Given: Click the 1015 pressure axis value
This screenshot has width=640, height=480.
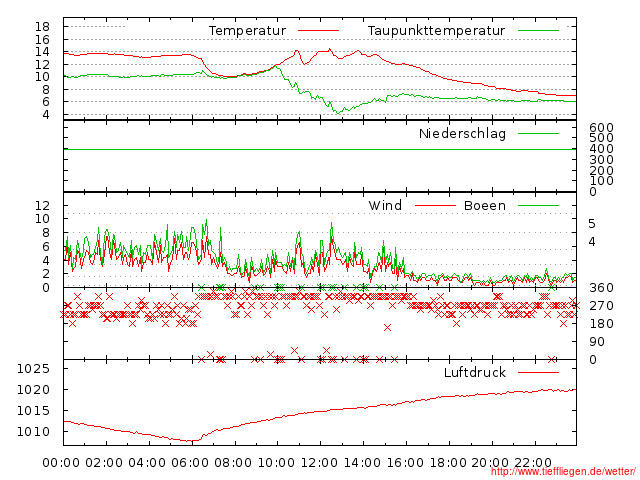Looking at the screenshot, I should click(33, 411).
